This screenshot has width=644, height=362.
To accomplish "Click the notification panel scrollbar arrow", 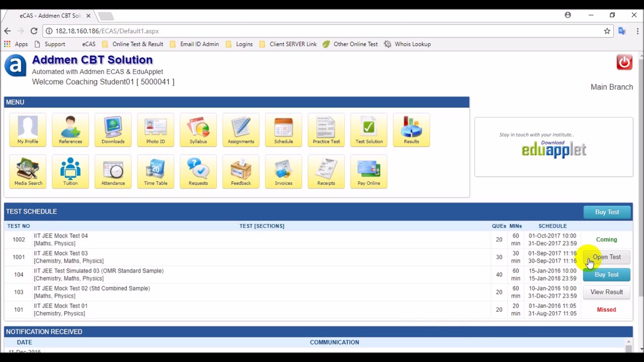I will 628,343.
